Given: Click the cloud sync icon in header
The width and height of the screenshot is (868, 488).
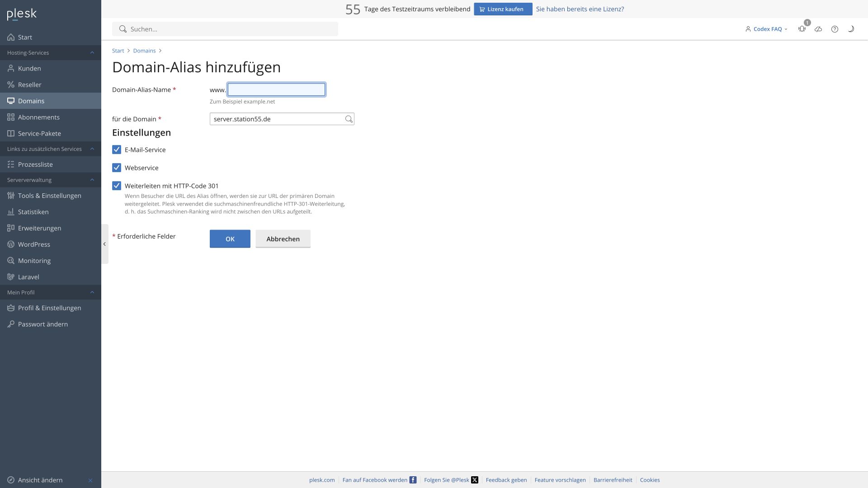Looking at the screenshot, I should click(x=818, y=29).
